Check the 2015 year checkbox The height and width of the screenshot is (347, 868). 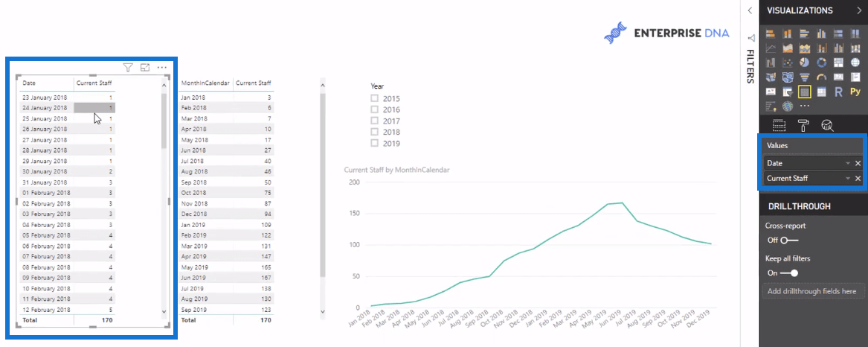(x=374, y=98)
